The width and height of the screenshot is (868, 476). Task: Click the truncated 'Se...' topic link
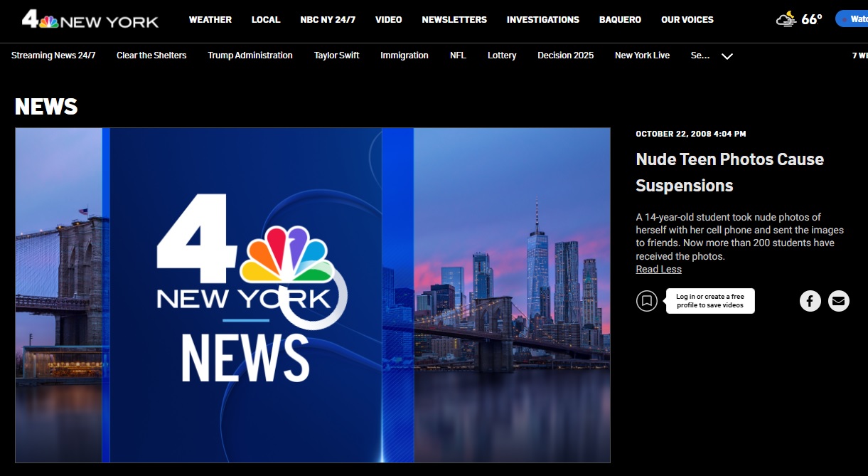click(700, 55)
